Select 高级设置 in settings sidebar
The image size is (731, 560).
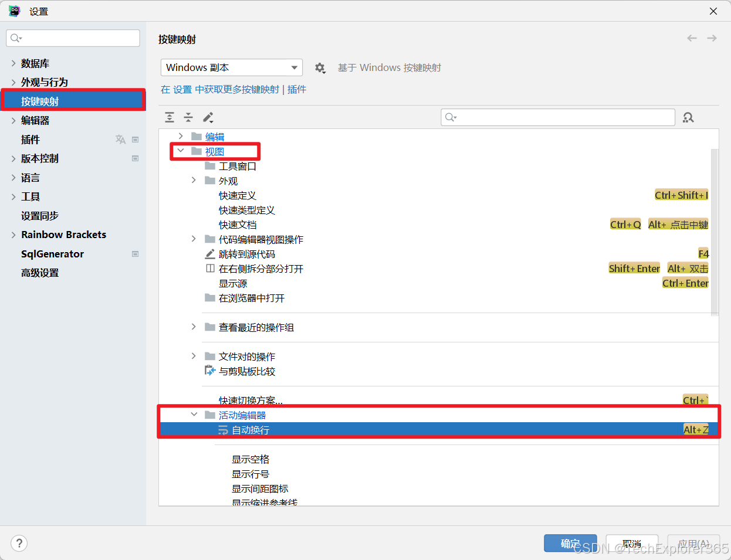(x=73, y=273)
